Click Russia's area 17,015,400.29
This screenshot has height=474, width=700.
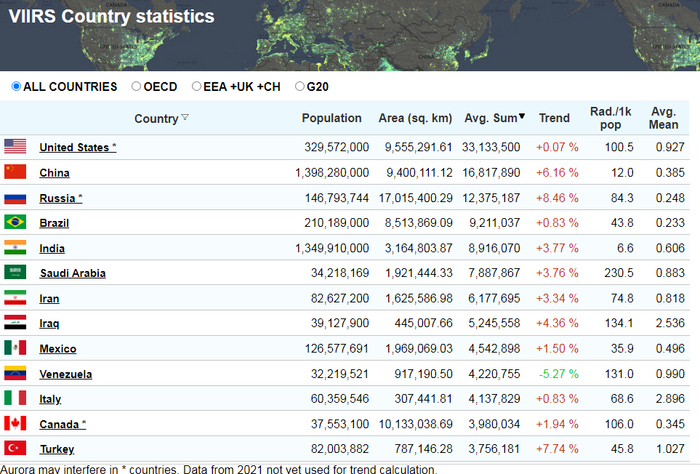pyautogui.click(x=416, y=198)
